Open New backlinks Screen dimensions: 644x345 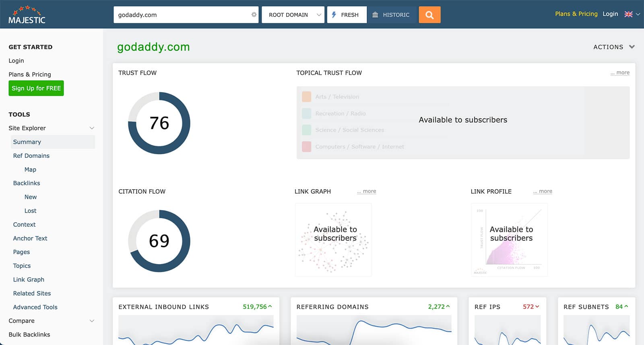click(31, 197)
